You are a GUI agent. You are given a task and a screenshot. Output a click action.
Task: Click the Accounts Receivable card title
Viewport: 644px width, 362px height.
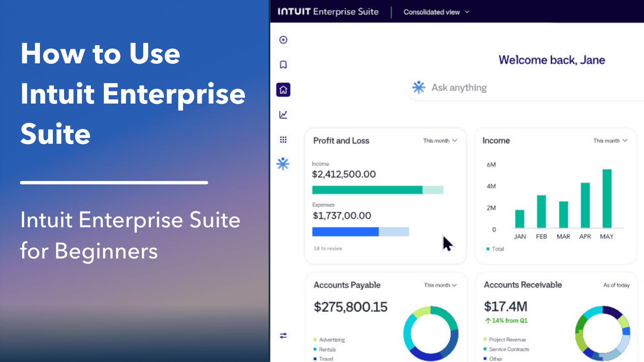pos(523,285)
